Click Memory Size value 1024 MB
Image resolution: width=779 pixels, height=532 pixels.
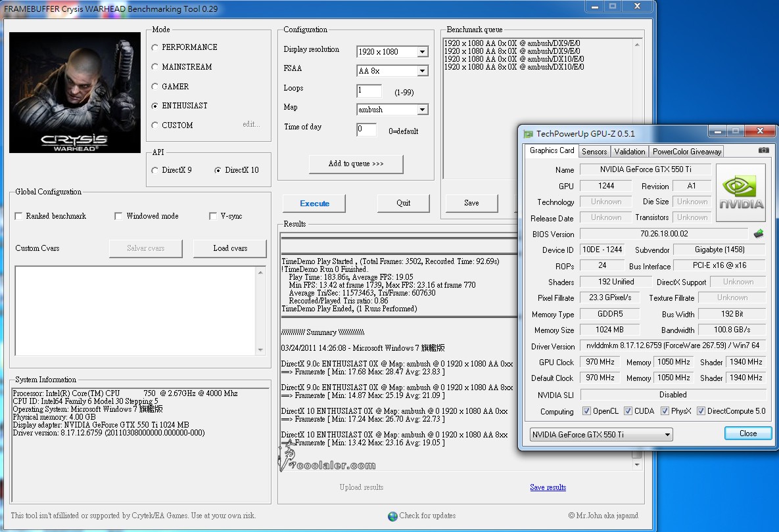tap(609, 330)
